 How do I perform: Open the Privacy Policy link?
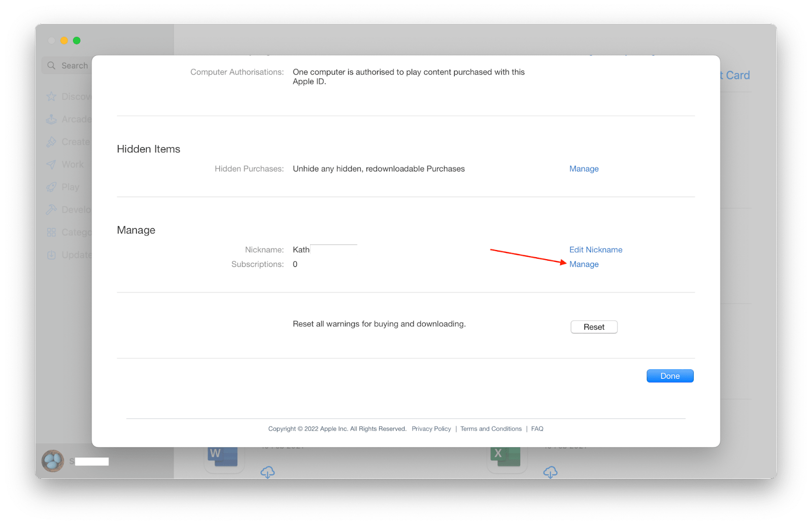coord(431,429)
